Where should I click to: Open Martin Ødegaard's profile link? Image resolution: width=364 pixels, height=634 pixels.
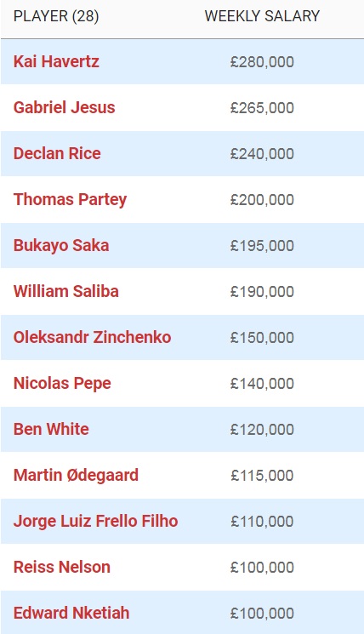click(76, 476)
